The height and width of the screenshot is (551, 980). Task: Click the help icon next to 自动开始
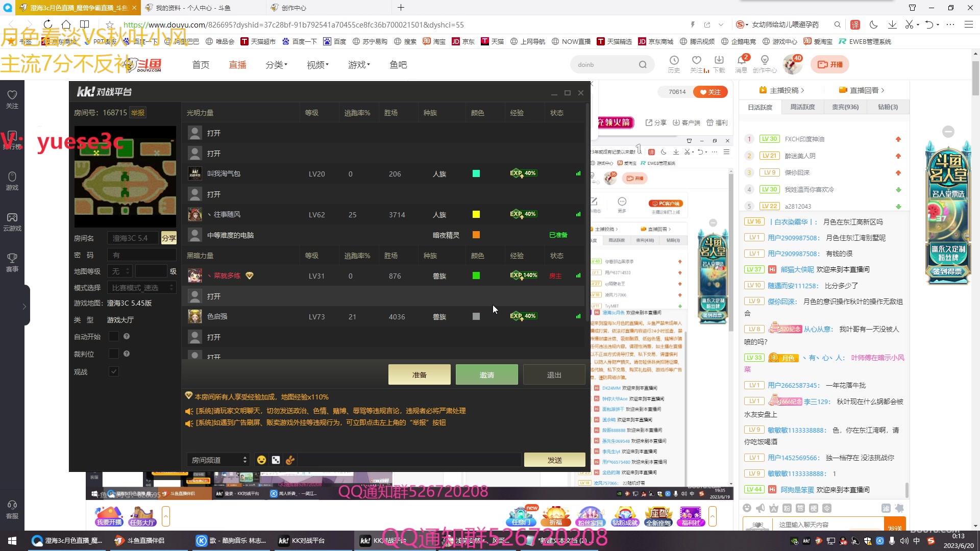point(127,336)
